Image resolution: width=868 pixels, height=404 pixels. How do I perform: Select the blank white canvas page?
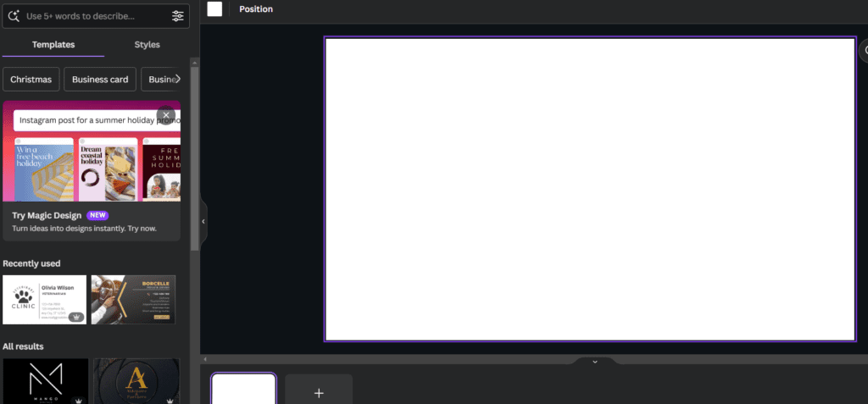(590, 189)
